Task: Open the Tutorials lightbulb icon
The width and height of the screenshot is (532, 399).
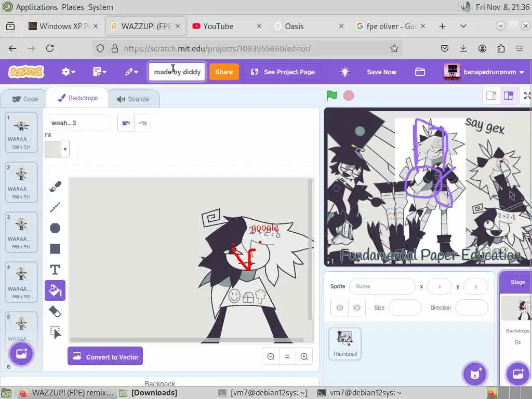Action: (345, 72)
